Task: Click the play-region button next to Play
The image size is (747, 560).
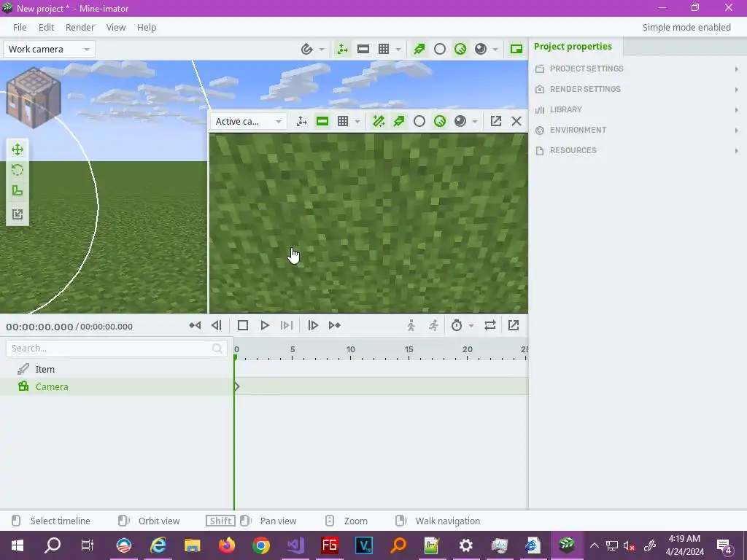Action: click(x=287, y=325)
